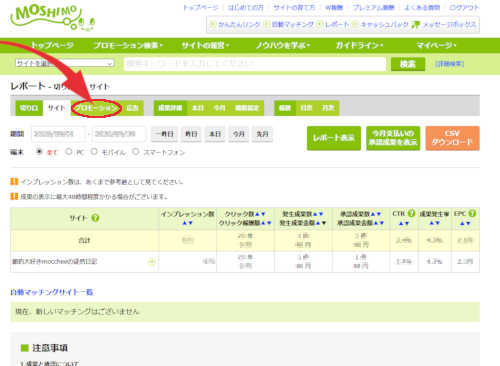The width and height of the screenshot is (500, 366).
Task: Click the CSVダウンロード button
Action: pos(452,138)
